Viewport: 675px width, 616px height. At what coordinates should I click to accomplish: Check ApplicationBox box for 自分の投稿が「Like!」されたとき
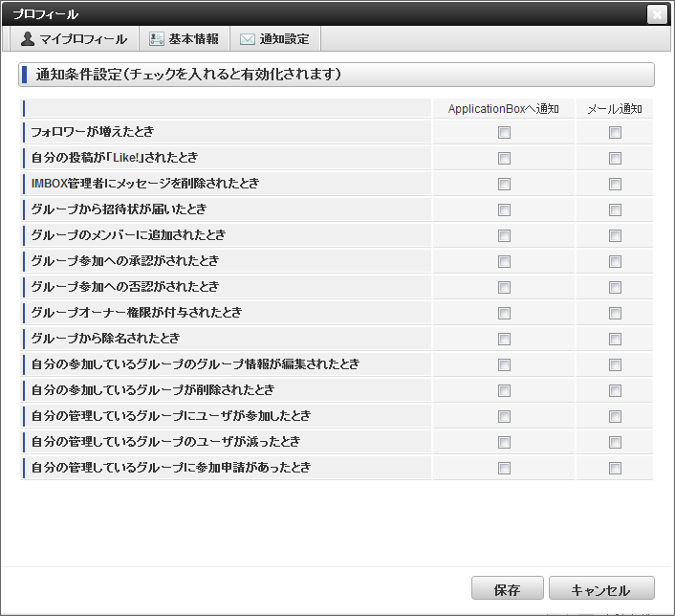[x=504, y=158]
